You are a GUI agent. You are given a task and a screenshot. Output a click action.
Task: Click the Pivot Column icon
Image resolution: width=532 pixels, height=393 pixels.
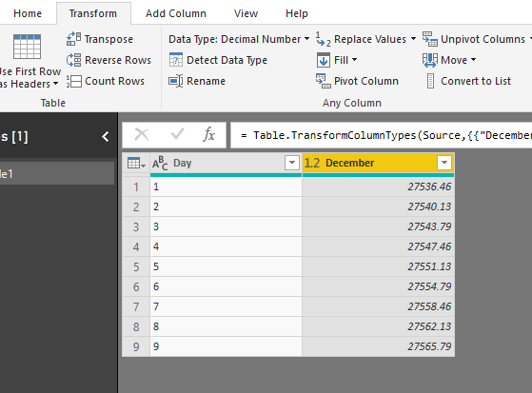[323, 81]
